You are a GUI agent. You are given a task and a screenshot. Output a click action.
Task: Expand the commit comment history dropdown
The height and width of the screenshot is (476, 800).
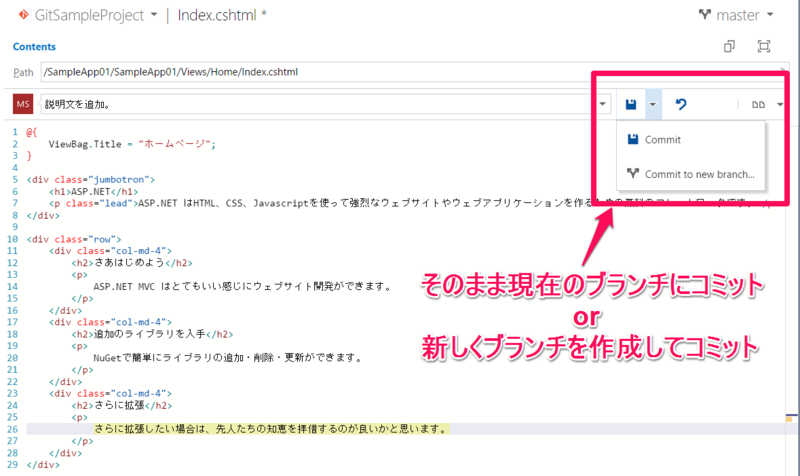tap(603, 104)
